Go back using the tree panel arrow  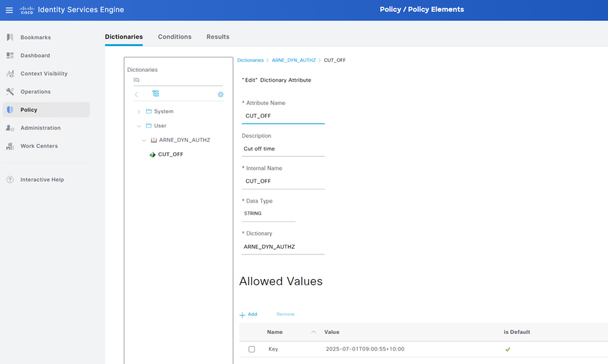[136, 94]
